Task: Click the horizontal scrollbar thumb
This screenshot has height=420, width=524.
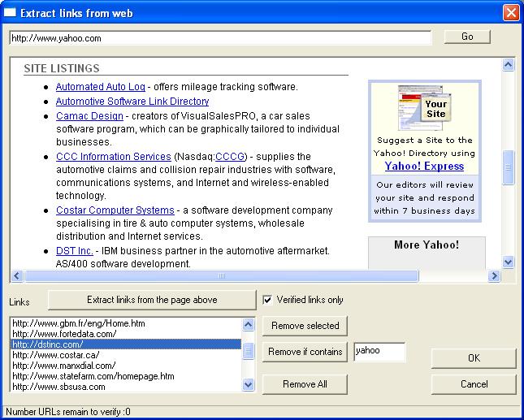Action: tap(221, 276)
